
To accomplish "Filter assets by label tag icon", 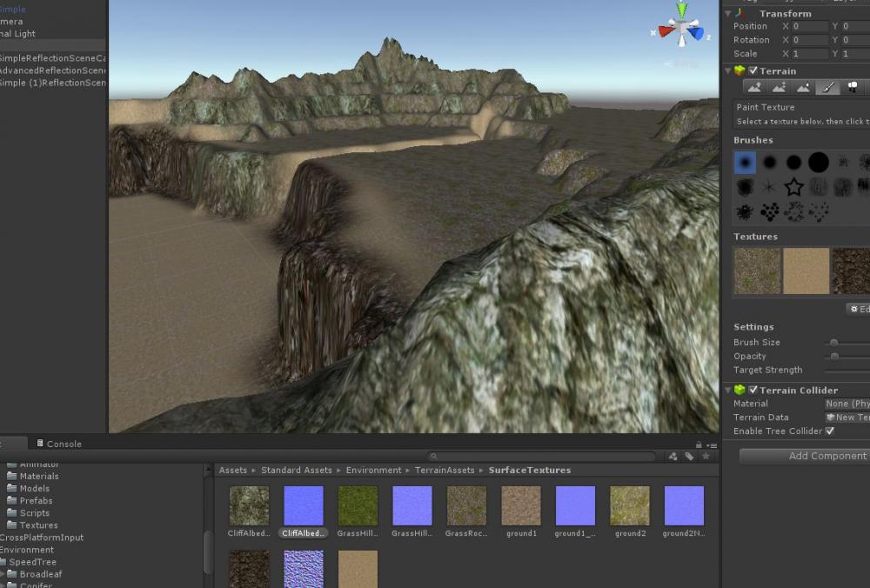I will [689, 456].
